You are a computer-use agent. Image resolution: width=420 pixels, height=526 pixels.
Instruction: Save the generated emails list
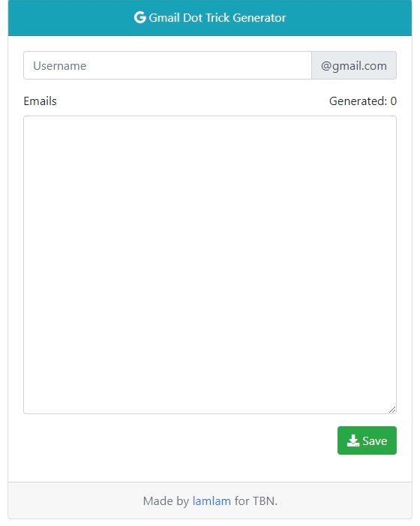367,440
